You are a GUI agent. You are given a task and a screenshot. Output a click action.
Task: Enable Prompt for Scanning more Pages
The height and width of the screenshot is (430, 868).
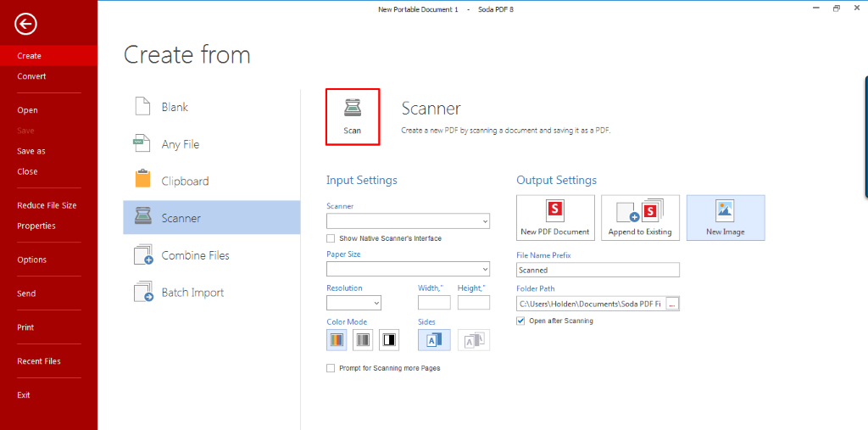tap(331, 368)
